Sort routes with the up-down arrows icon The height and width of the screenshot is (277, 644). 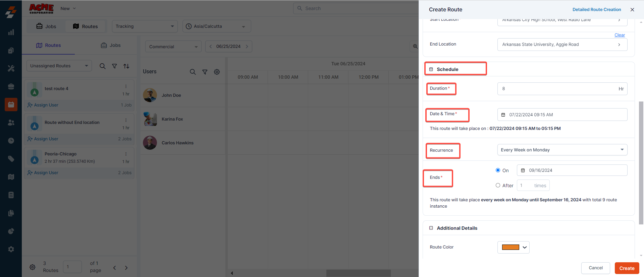pos(126,66)
